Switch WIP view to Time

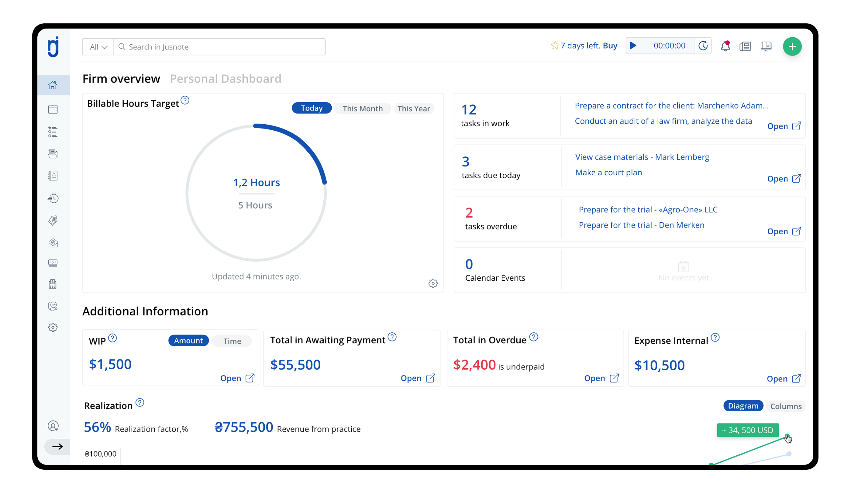(x=232, y=341)
